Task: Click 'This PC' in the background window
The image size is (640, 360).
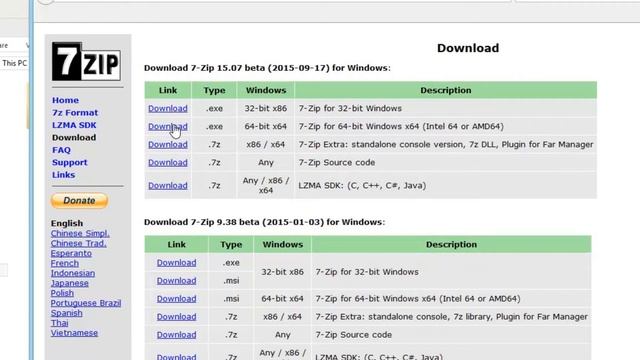Action: pyautogui.click(x=15, y=63)
